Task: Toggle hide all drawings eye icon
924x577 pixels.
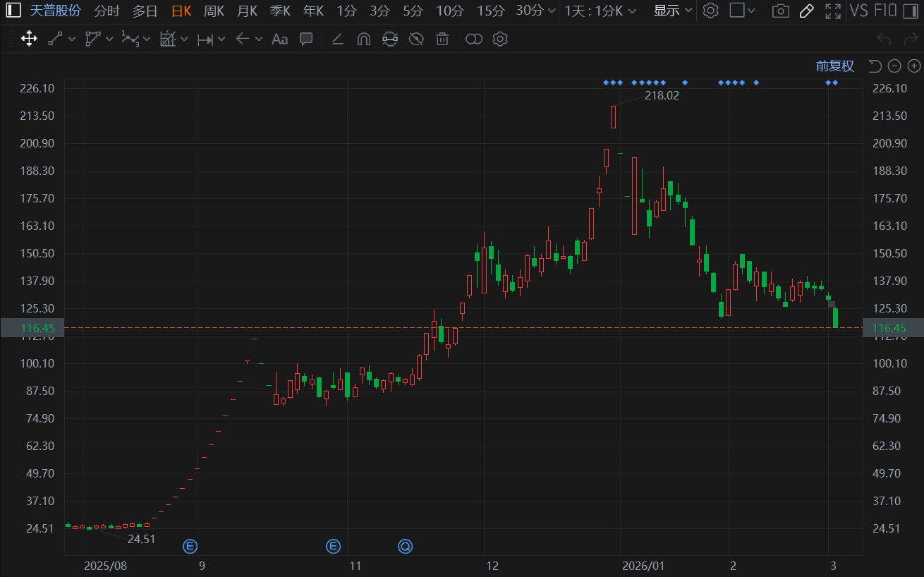Action: coord(416,39)
